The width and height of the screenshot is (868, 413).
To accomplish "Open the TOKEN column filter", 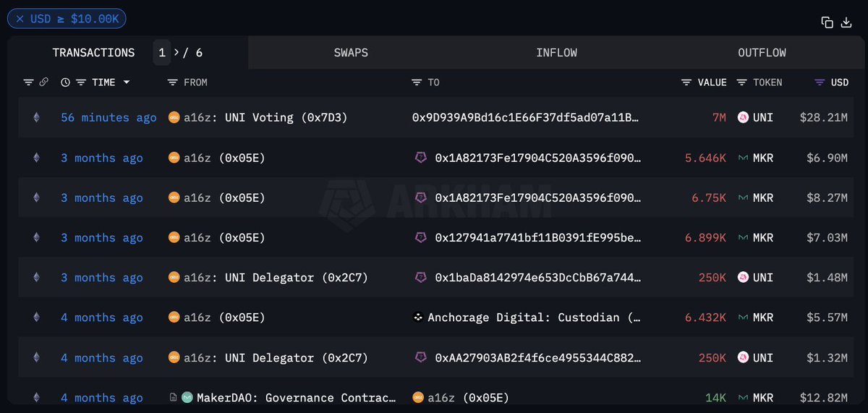I will (742, 82).
